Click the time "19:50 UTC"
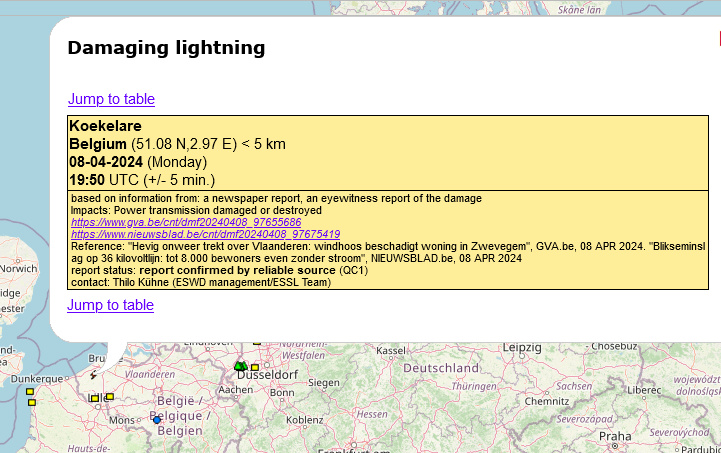Image resolution: width=721 pixels, height=453 pixels. [x=104, y=180]
